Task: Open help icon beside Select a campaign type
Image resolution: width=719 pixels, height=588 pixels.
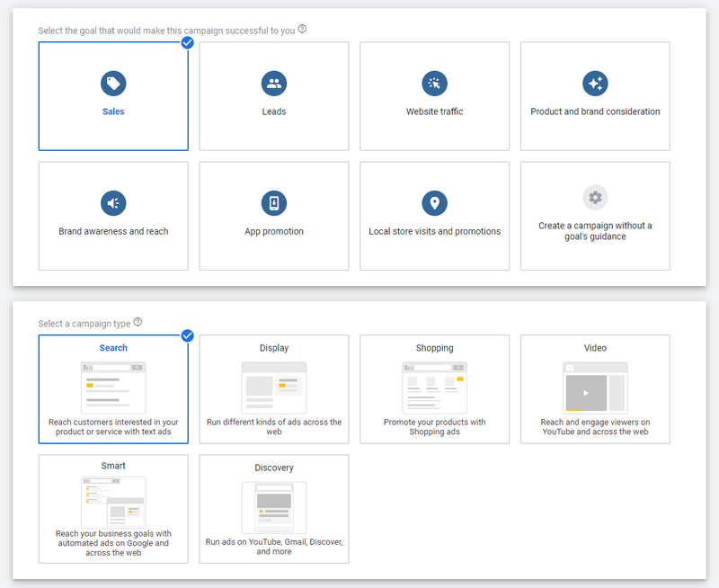Action: tap(138, 322)
